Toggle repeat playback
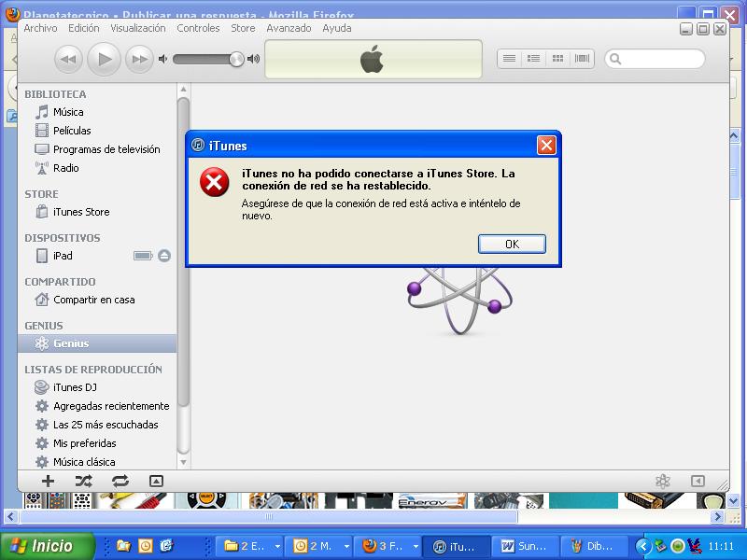 [120, 481]
